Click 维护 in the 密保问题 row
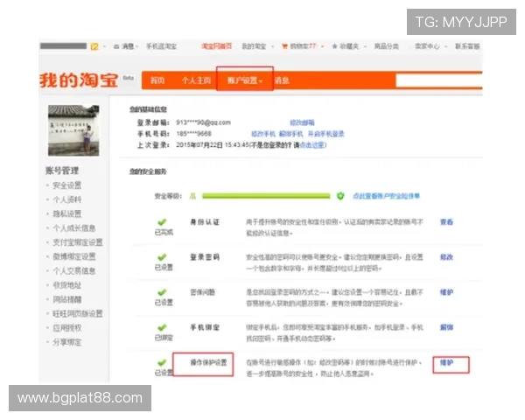 [446, 292]
